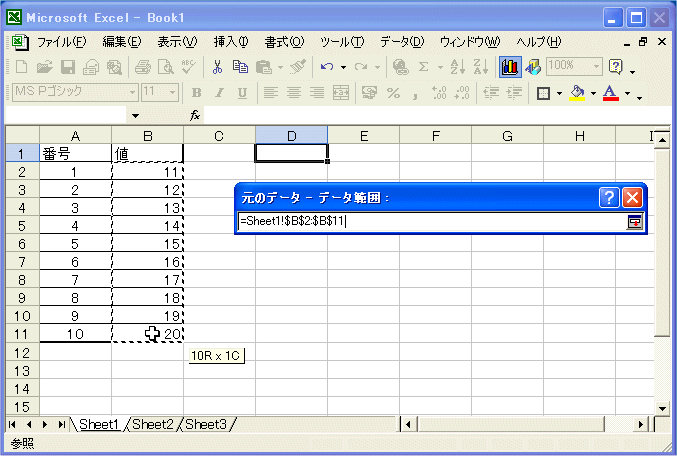This screenshot has height=456, width=677.
Task: Click the Decrease Indent icon
Action: coord(491,93)
